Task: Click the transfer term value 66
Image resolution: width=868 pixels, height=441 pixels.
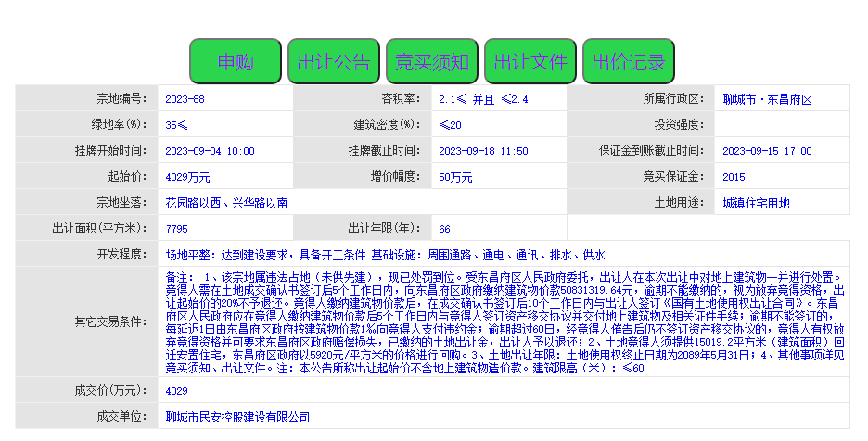Action: 445,229
